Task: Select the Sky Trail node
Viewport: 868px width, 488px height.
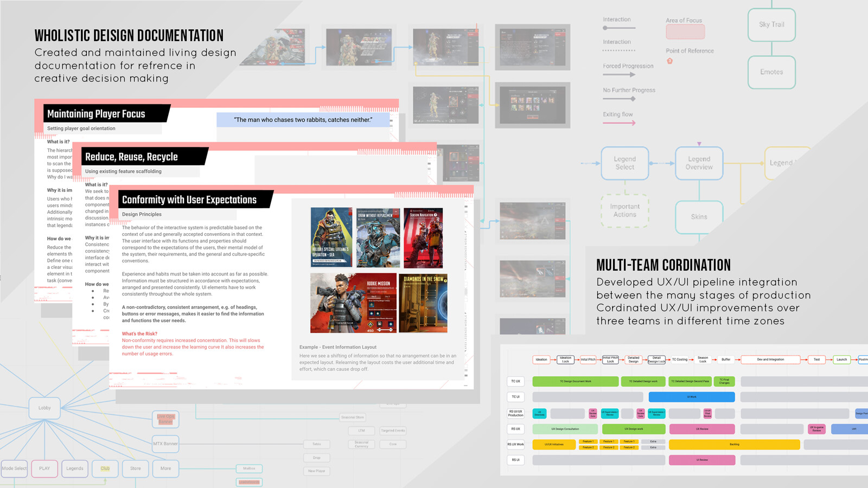Action: tap(771, 24)
